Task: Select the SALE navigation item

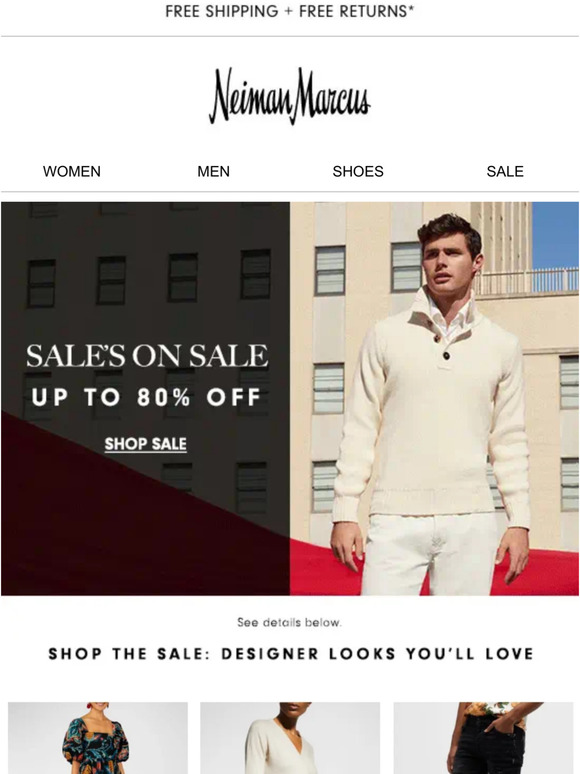Action: (505, 171)
